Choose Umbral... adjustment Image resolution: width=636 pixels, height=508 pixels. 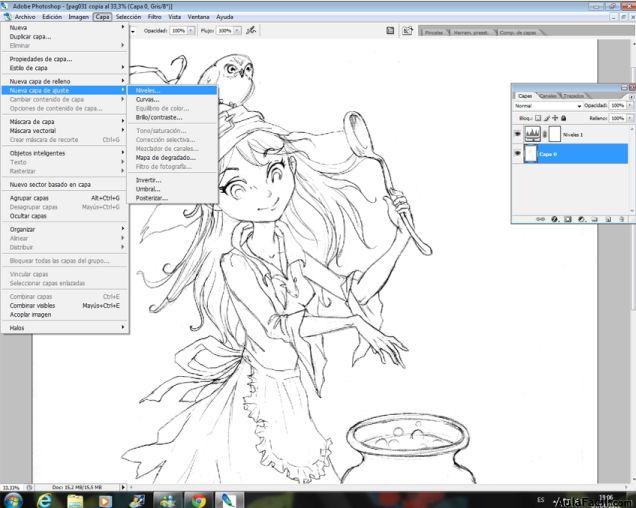pyautogui.click(x=172, y=189)
